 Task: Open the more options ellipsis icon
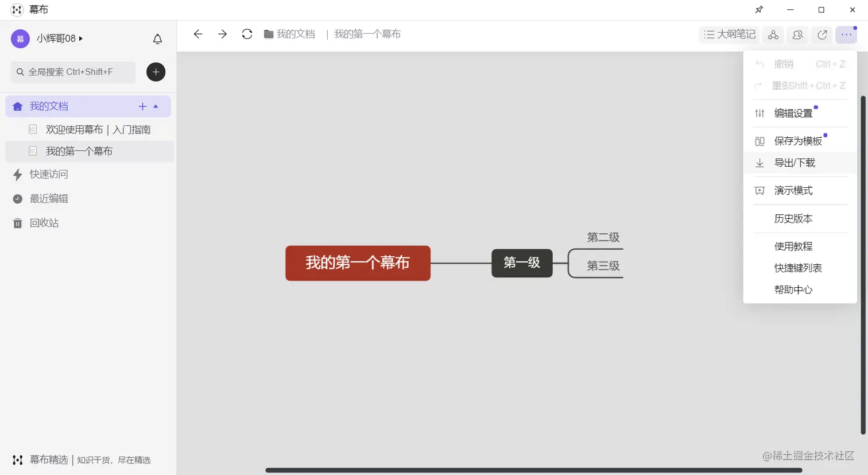pyautogui.click(x=846, y=34)
